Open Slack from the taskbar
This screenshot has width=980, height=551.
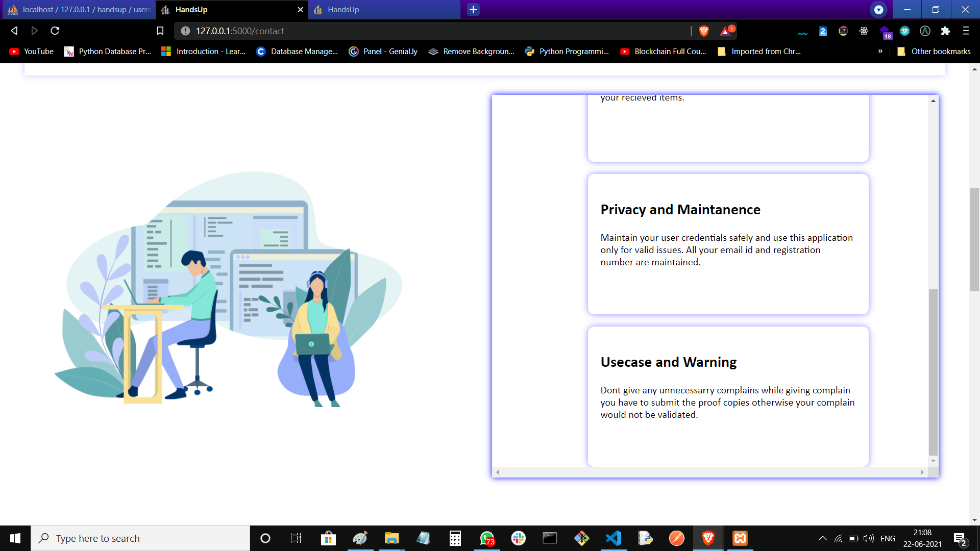click(x=519, y=538)
